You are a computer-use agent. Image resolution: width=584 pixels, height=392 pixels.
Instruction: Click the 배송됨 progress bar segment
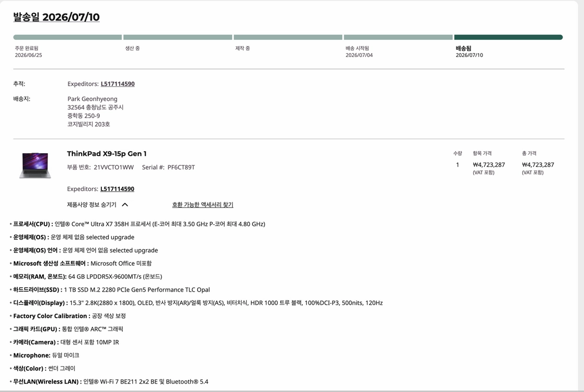[508, 37]
